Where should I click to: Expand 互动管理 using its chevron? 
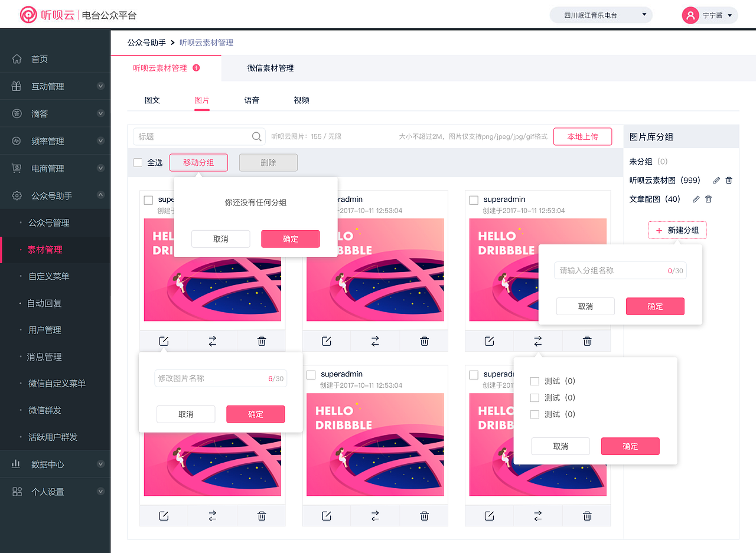pos(100,86)
